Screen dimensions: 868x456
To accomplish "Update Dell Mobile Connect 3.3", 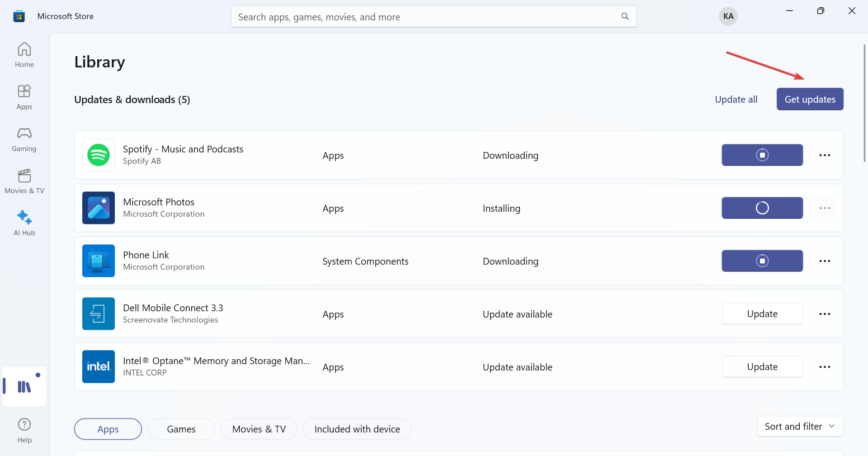I will (762, 314).
